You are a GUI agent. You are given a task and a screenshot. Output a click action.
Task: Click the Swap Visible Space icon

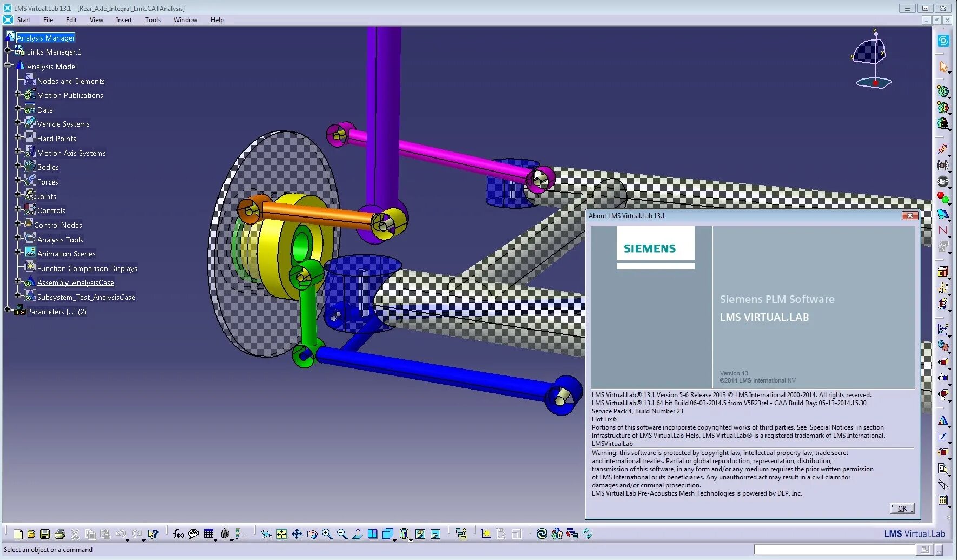click(435, 534)
